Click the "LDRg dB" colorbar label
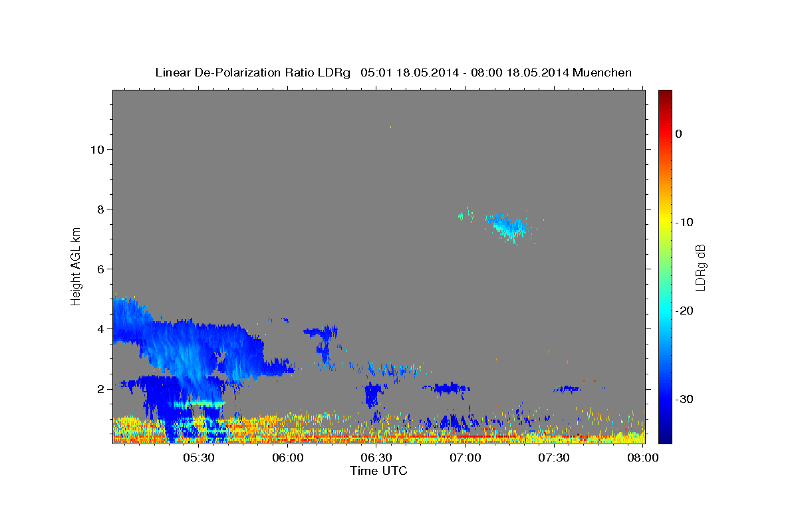 tap(700, 267)
